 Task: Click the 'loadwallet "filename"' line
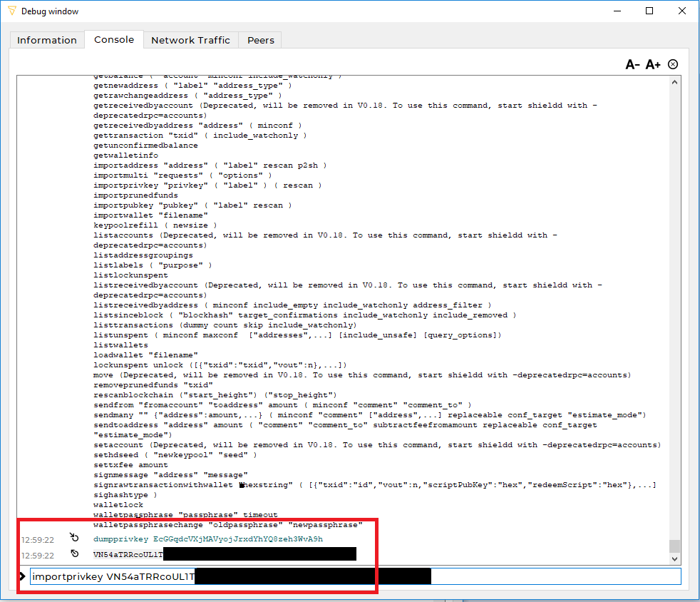[x=145, y=355]
